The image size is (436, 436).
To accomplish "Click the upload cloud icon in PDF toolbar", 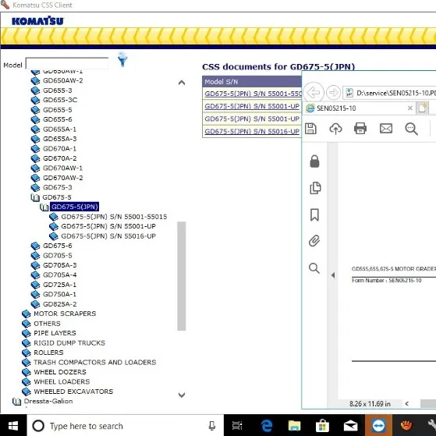I will tap(335, 129).
